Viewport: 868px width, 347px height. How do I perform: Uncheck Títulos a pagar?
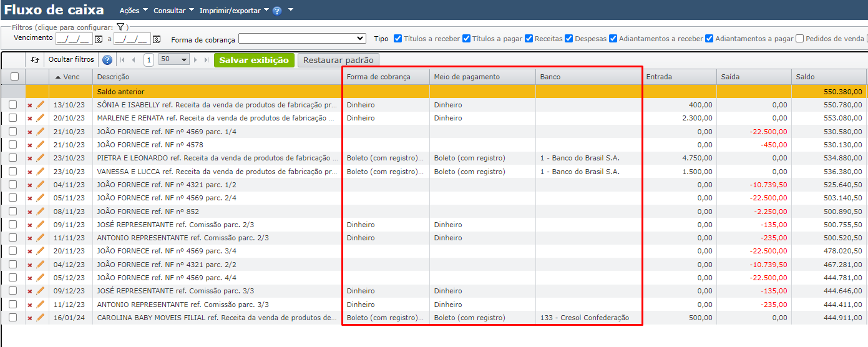tap(466, 39)
